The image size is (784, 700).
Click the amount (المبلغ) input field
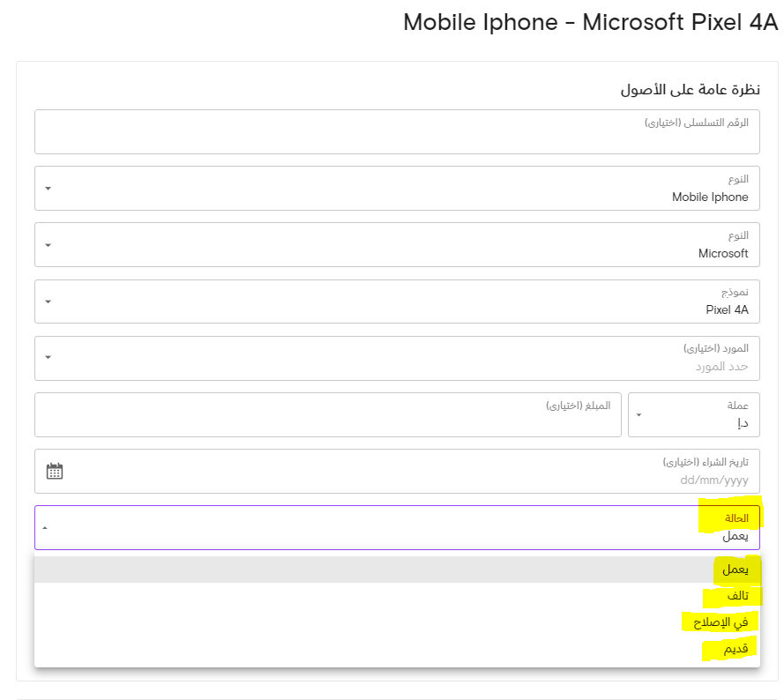(328, 414)
